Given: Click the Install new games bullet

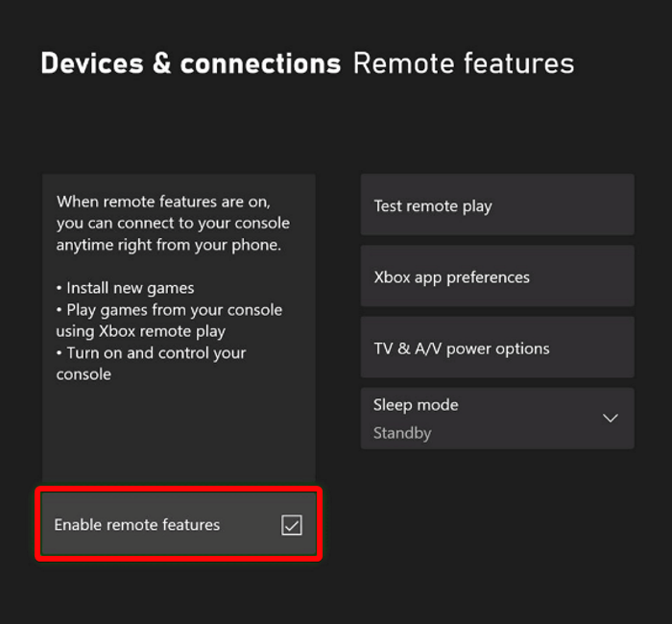Looking at the screenshot, I should 125,288.
